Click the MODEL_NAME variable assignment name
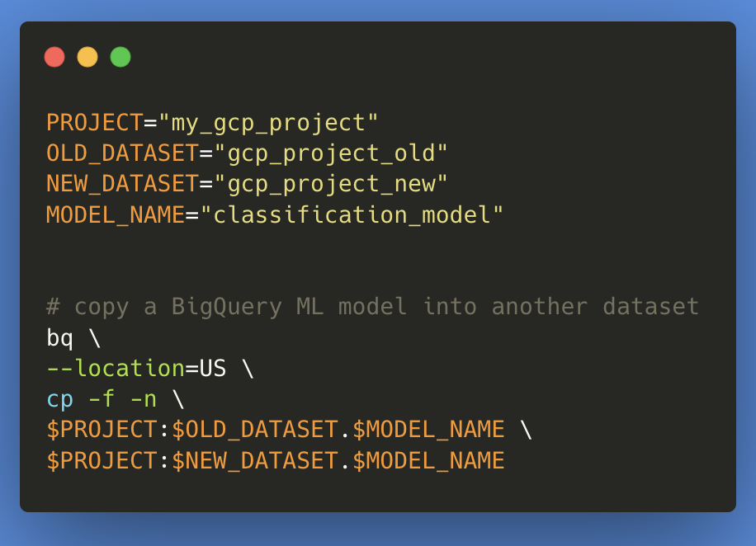Viewport: 756px width, 546px height. [x=116, y=215]
